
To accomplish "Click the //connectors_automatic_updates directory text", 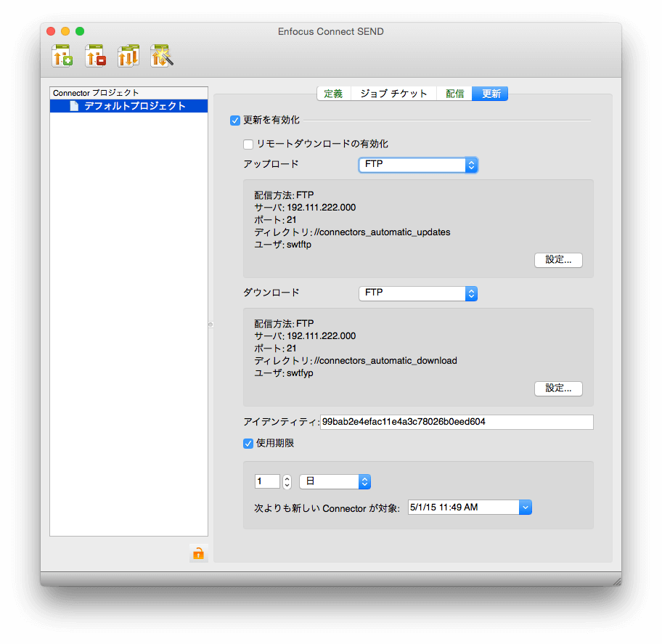I will 382,232.
